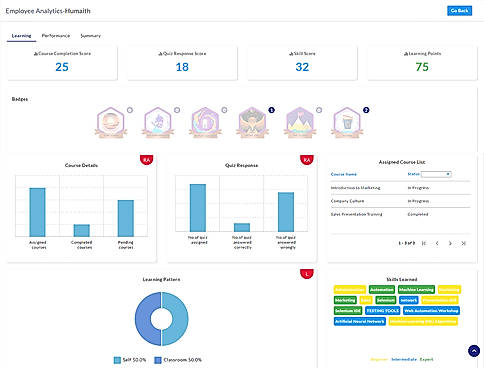
Task: Open the Summary tab
Action: click(90, 36)
